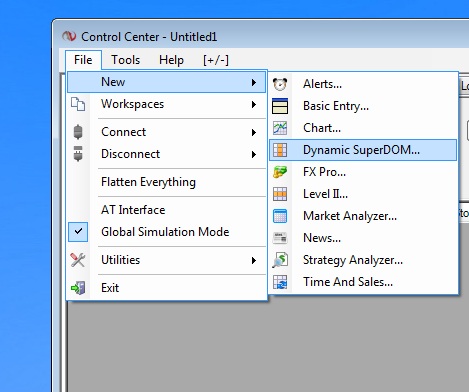Click the Workspaces documents icon
469x392 pixels.
(x=78, y=104)
